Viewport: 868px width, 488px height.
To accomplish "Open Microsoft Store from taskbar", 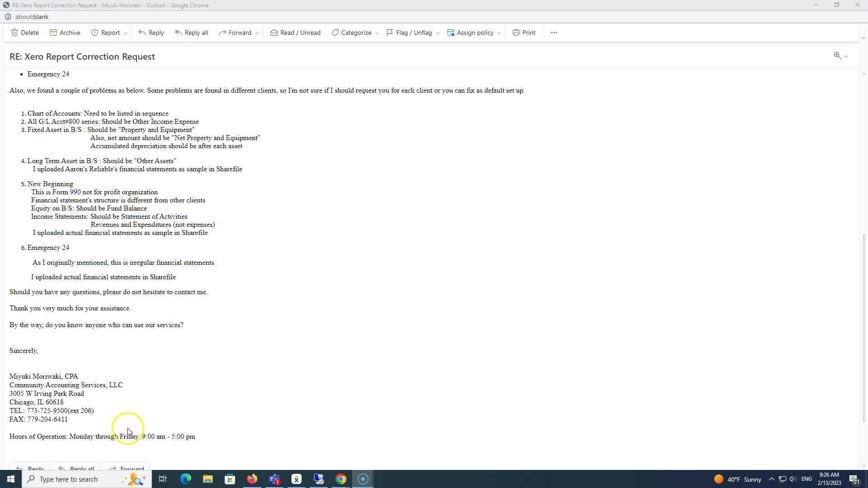I will [230, 479].
